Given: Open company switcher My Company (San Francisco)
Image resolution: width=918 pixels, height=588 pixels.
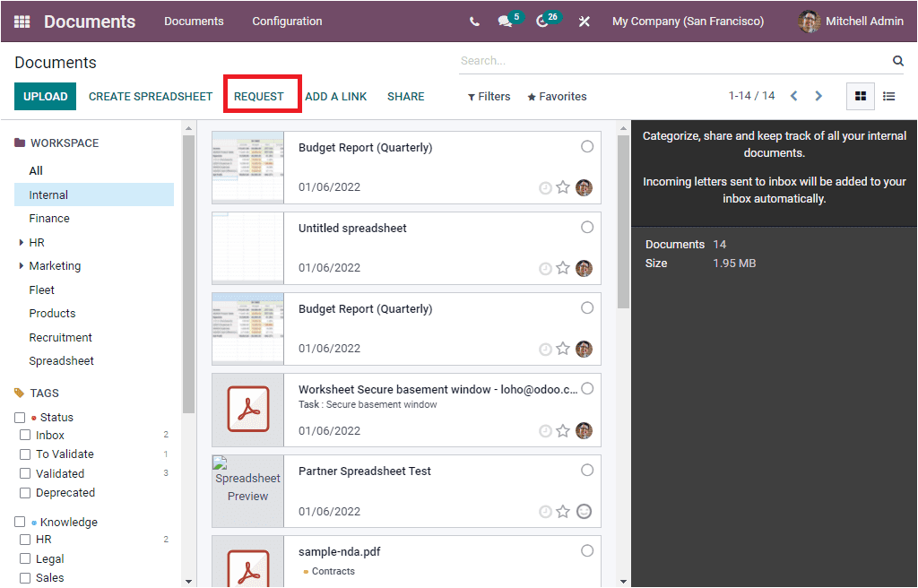Looking at the screenshot, I should 688,22.
